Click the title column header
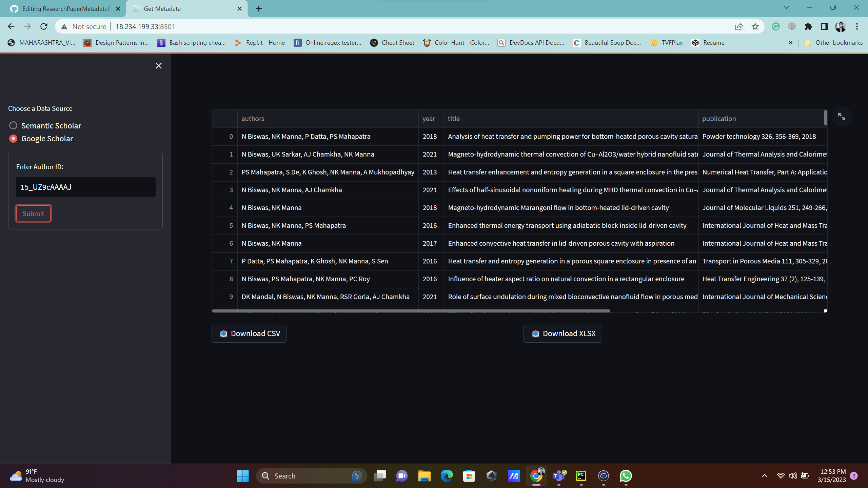Viewport: 868px width, 488px height. (571, 119)
